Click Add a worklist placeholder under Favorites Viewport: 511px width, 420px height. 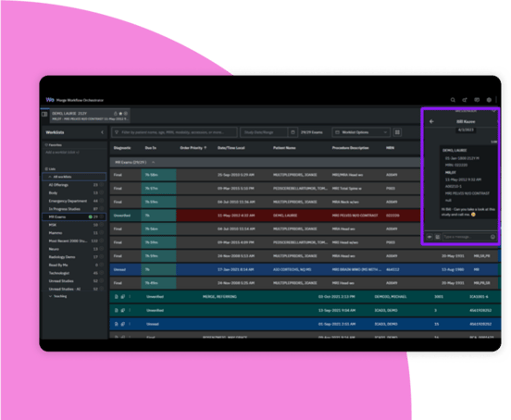[62, 153]
